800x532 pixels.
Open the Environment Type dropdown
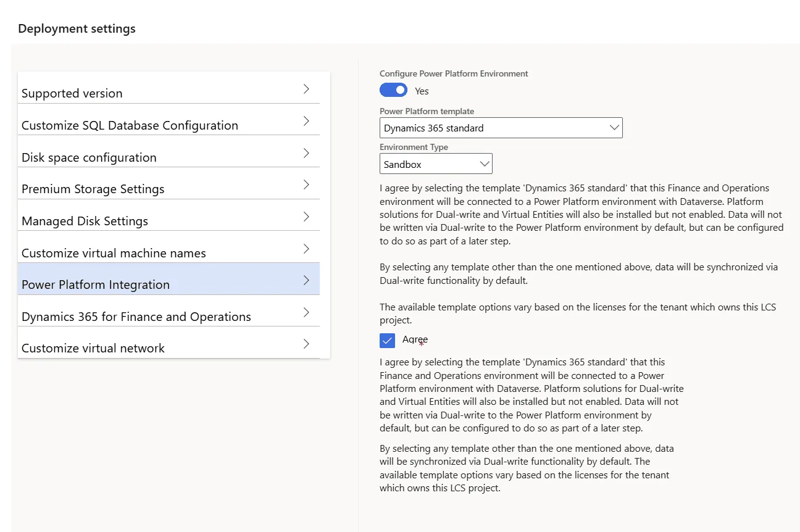coord(436,164)
